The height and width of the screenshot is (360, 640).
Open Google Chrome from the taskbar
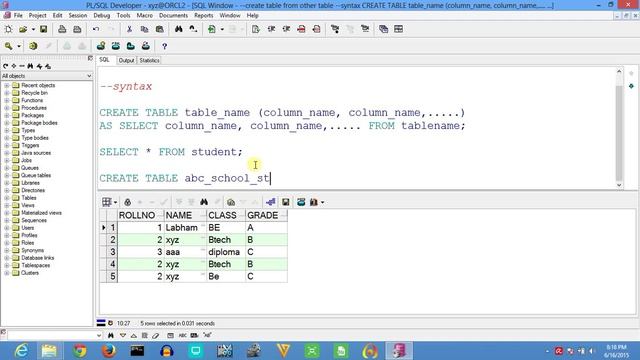click(x=80, y=351)
